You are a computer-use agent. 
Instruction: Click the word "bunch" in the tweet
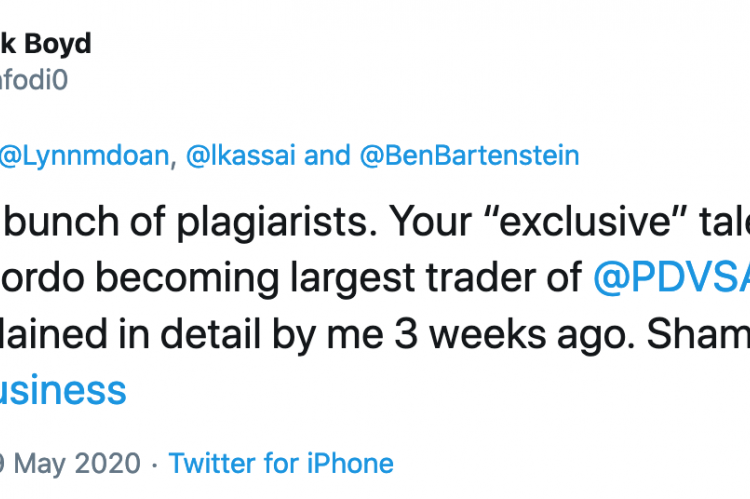click(x=61, y=221)
